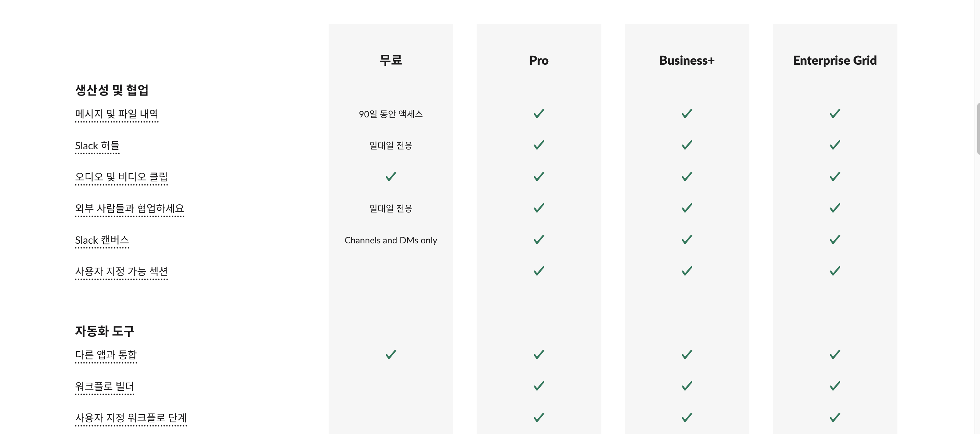Click the 무료 checkmark for 오디오 및 비디오 클립
The width and height of the screenshot is (980, 434).
pos(391,177)
